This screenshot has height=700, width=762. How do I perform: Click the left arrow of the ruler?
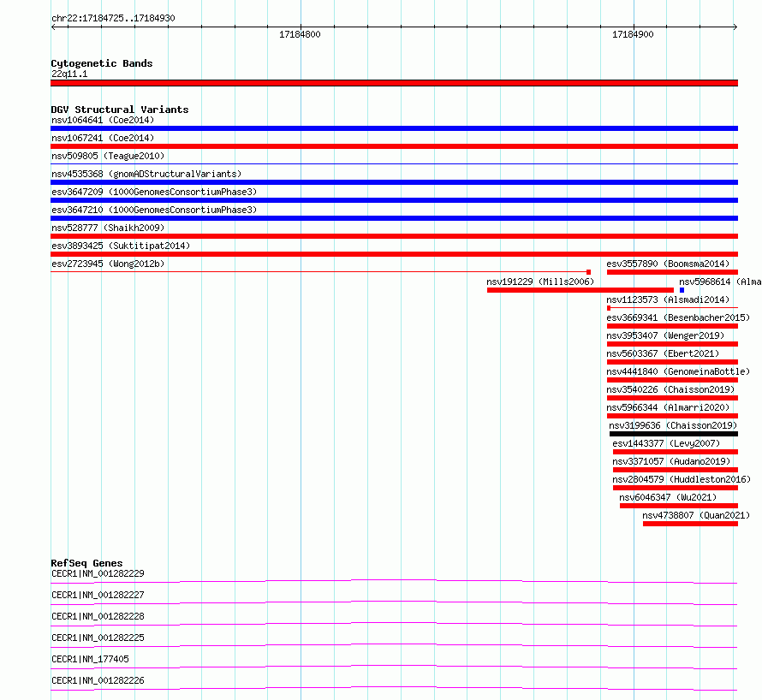click(53, 27)
